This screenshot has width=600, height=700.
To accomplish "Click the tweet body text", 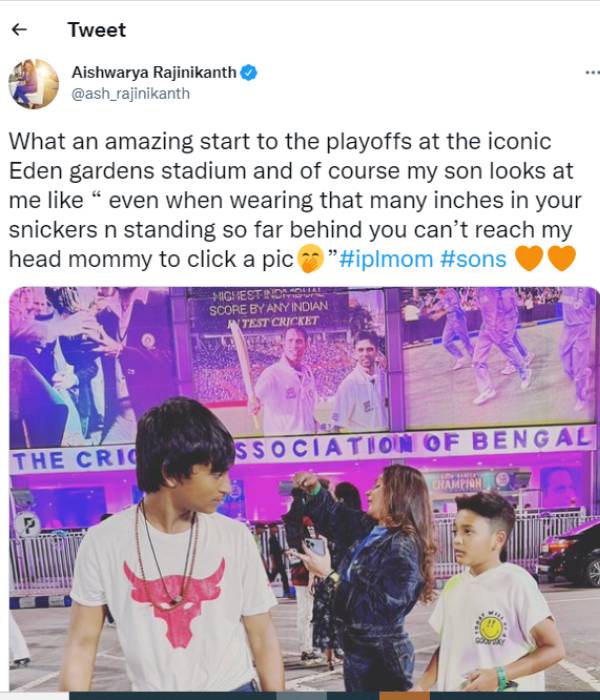I will (x=295, y=200).
